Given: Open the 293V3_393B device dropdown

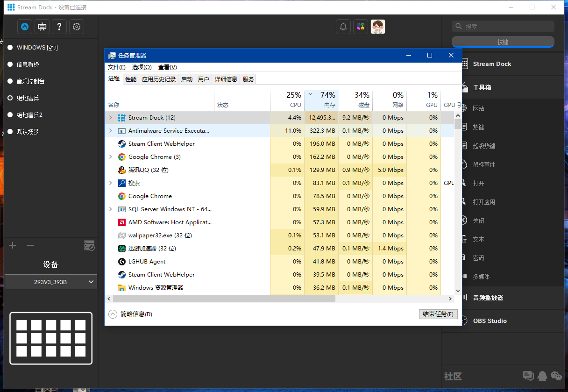Looking at the screenshot, I should tap(51, 282).
